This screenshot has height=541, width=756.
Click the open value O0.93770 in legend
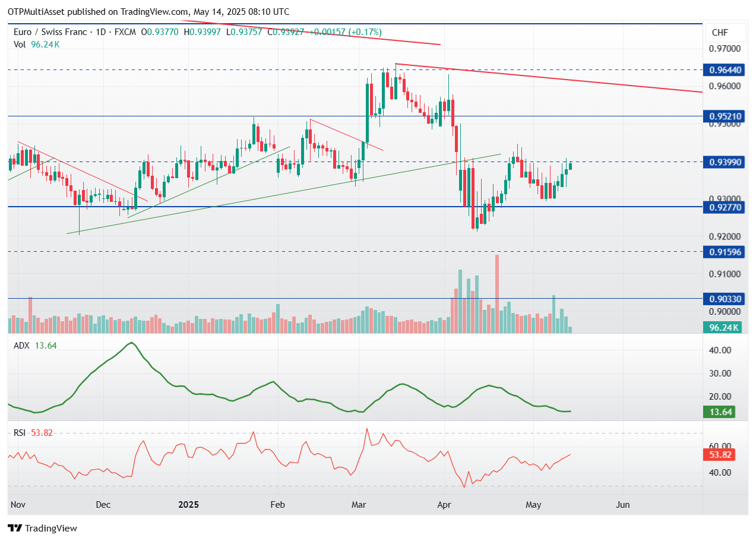[x=160, y=32]
